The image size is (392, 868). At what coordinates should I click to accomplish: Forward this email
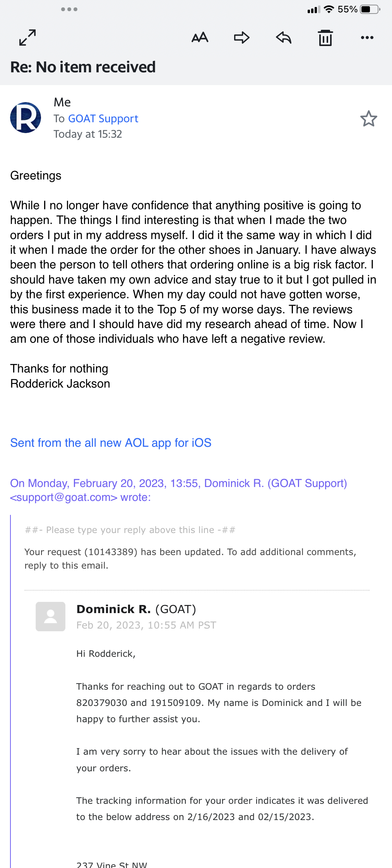(242, 38)
